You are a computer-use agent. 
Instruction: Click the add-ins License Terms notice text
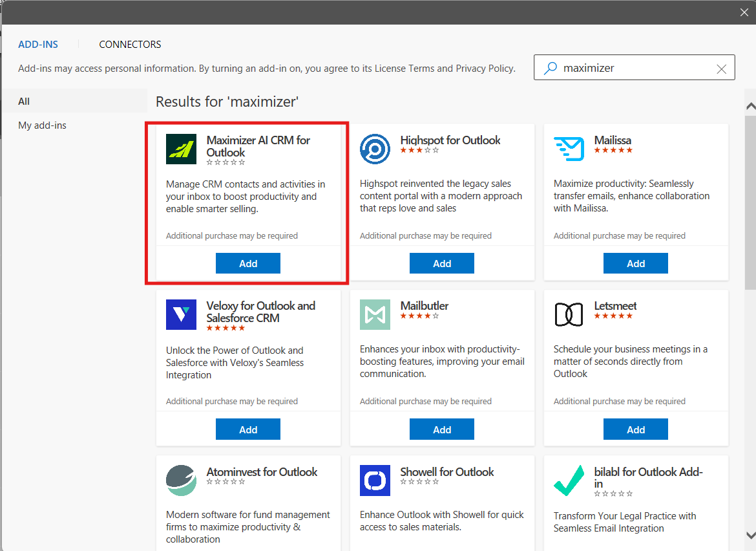pyautogui.click(x=267, y=69)
